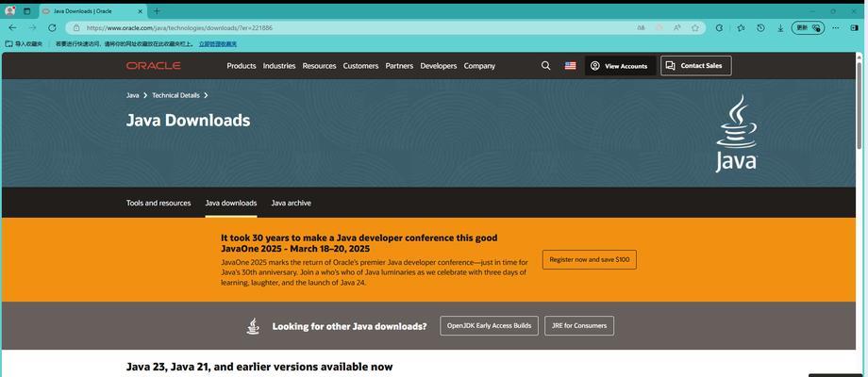This screenshot has width=868, height=377.
Task: Select the Java downloads tab
Action: pos(231,203)
